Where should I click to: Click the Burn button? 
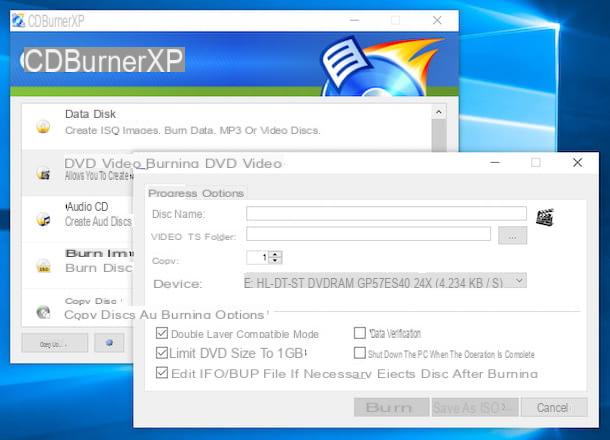391,407
